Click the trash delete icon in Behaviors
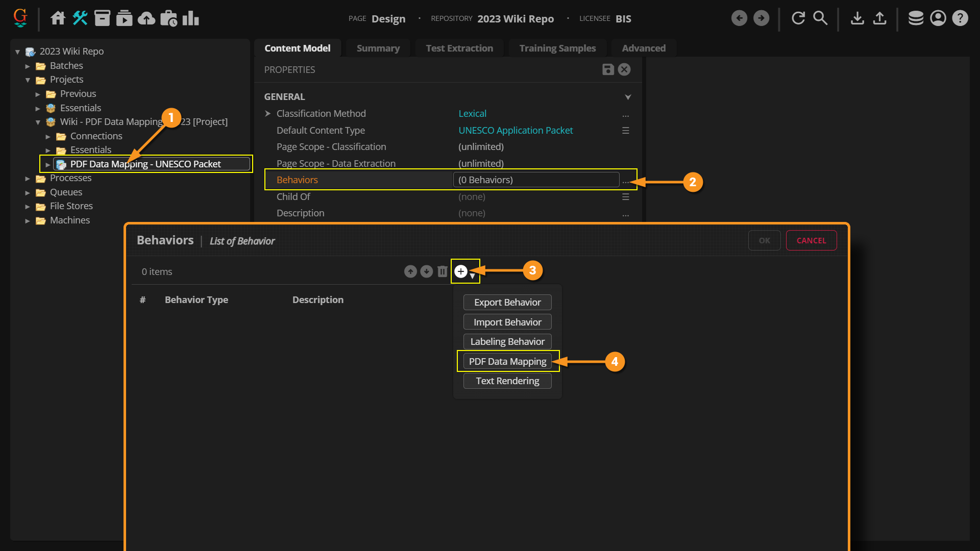Image resolution: width=980 pixels, height=551 pixels. (x=443, y=271)
